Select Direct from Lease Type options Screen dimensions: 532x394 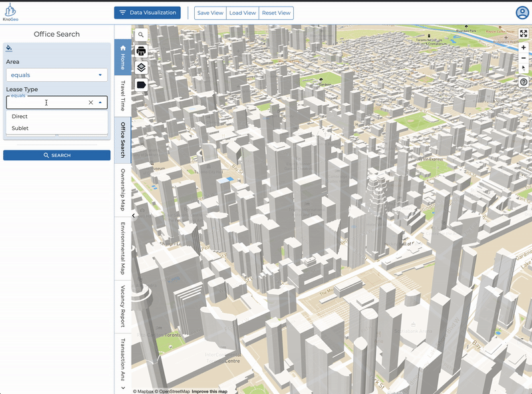pos(20,116)
